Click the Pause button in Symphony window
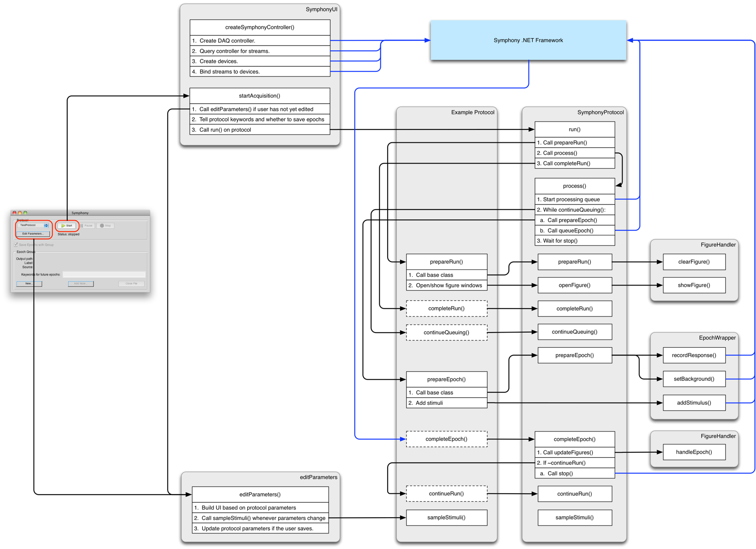 [x=87, y=226]
